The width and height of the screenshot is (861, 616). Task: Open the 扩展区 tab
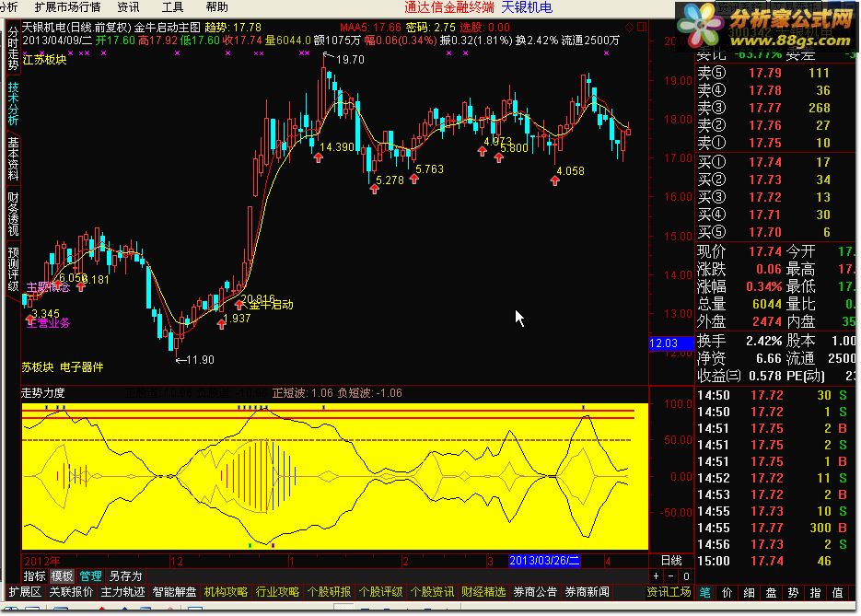25,592
